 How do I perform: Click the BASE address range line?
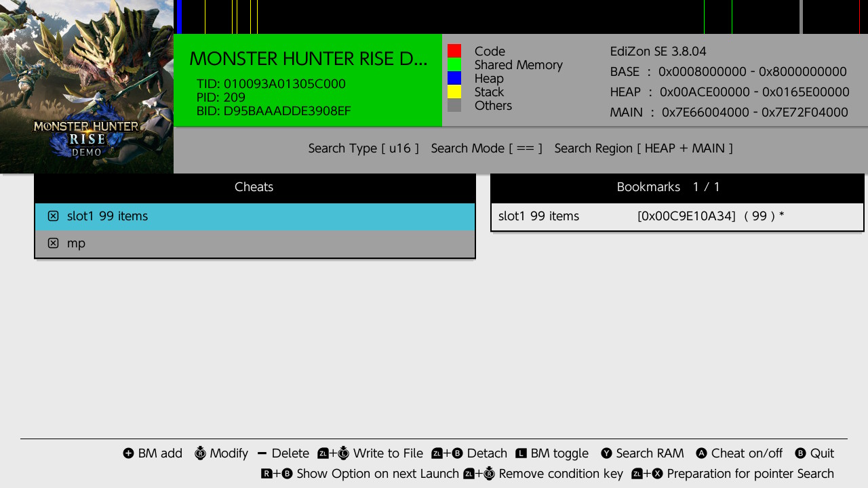pos(728,72)
